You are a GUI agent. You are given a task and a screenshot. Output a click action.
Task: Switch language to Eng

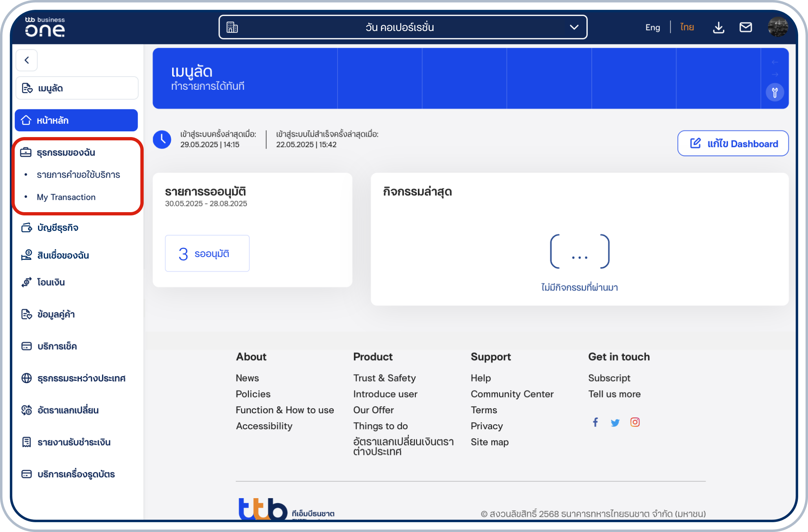click(653, 27)
